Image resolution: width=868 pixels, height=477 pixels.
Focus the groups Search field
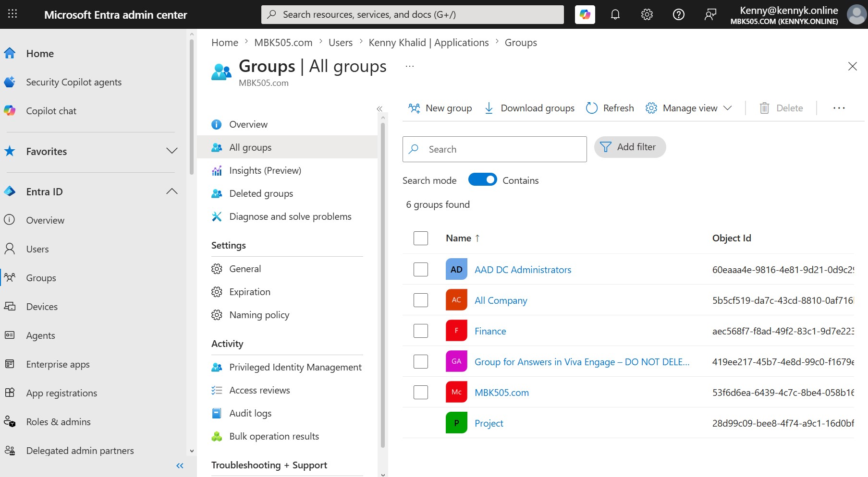click(495, 149)
